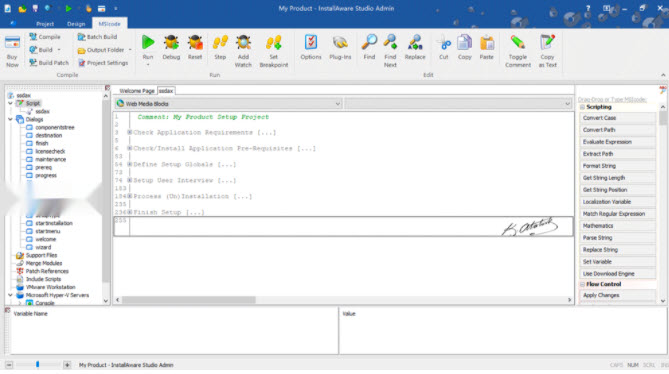The height and width of the screenshot is (374, 669).
Task: Click the Format String command
Action: pyautogui.click(x=617, y=165)
